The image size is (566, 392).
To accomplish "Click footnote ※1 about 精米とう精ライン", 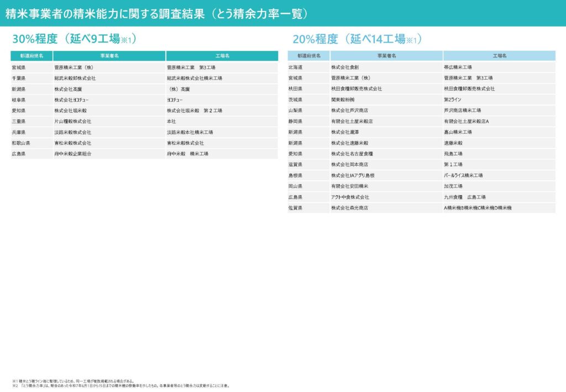I will pyautogui.click(x=74, y=381).
